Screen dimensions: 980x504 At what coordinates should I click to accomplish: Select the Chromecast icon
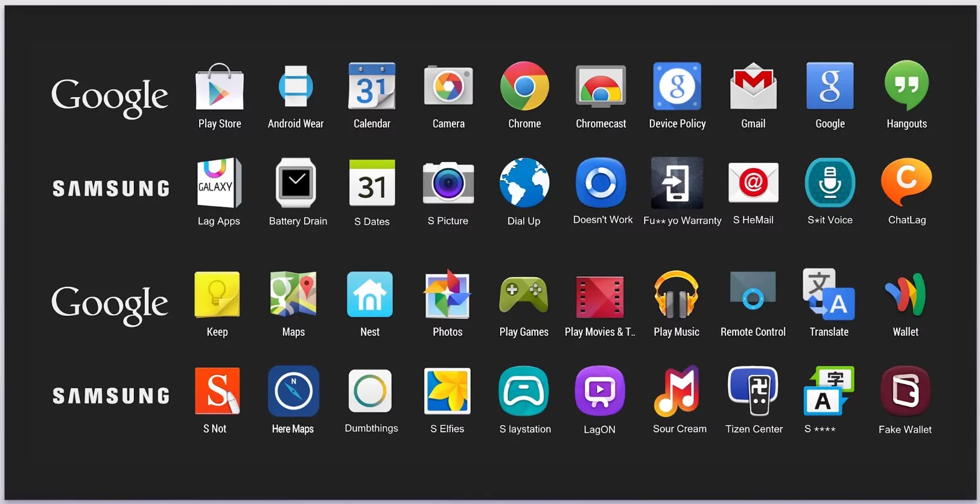[x=601, y=86]
